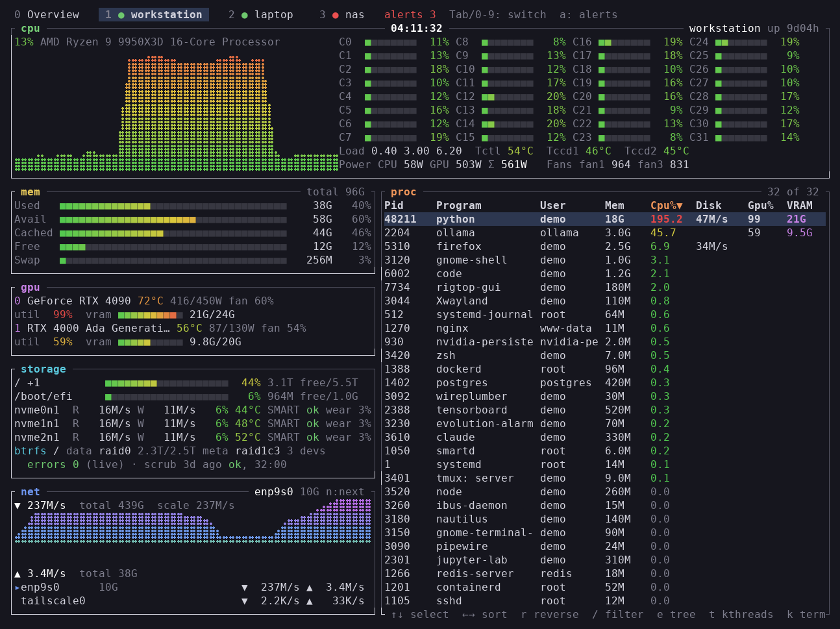This screenshot has width=840, height=629.
Task: Click the 04:11:32 clock
Action: (x=417, y=28)
